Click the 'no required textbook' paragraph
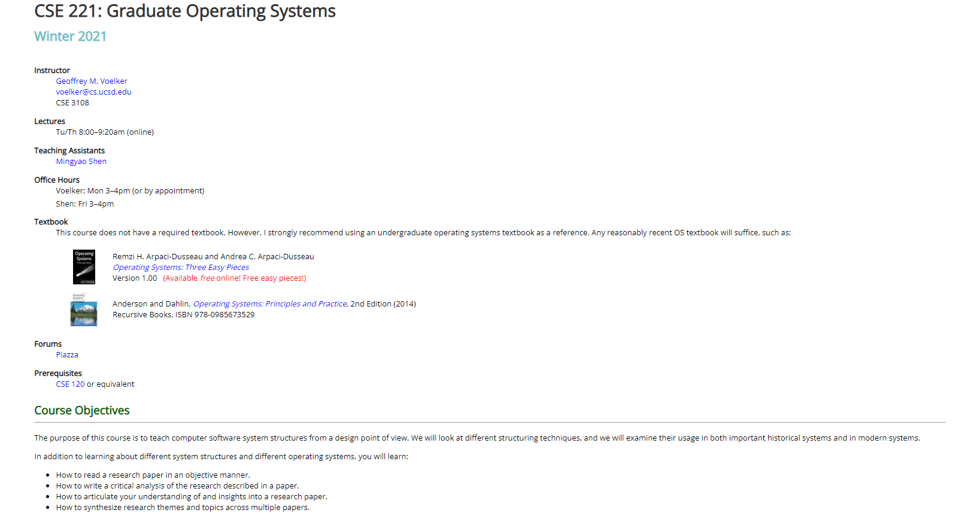 [423, 232]
